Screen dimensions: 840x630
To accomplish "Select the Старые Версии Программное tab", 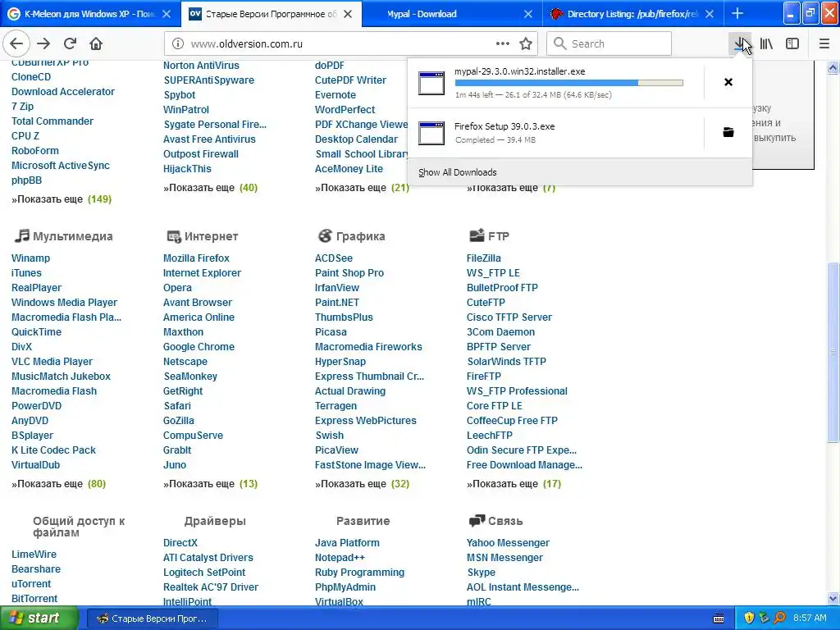I will tap(271, 14).
